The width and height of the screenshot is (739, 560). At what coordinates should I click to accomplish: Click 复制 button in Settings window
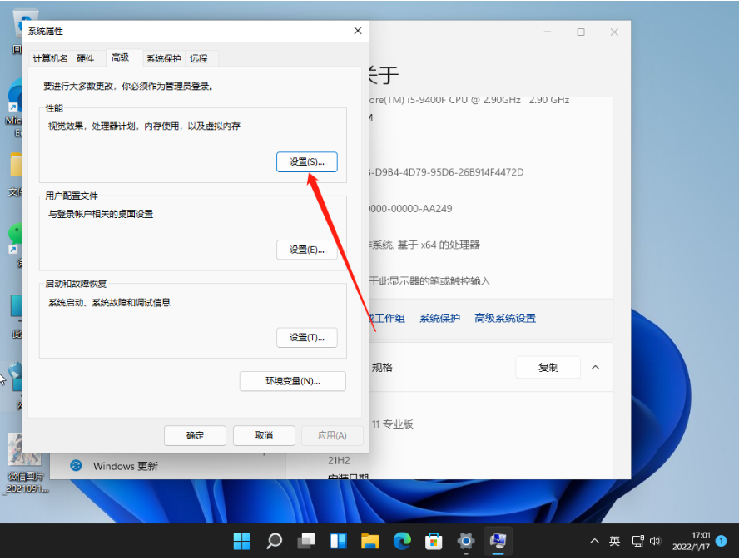point(548,368)
